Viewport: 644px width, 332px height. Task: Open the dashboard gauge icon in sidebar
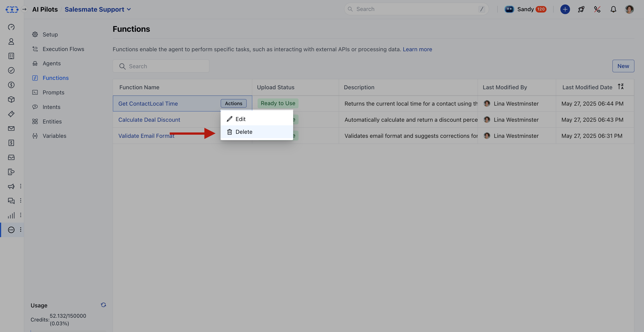(11, 27)
